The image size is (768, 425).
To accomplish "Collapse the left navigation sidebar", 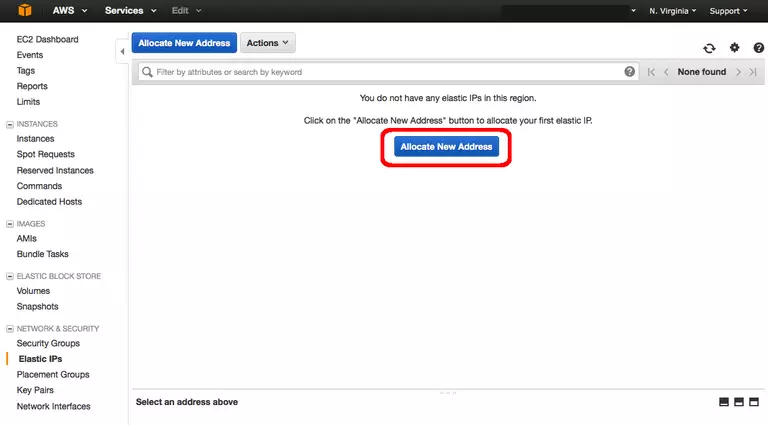I will (122, 52).
